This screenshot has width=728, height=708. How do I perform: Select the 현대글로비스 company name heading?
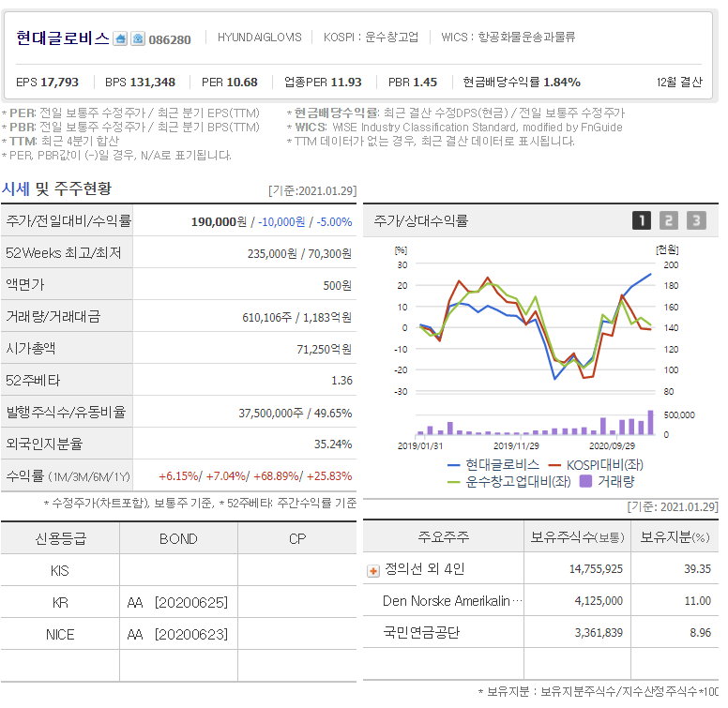click(63, 38)
